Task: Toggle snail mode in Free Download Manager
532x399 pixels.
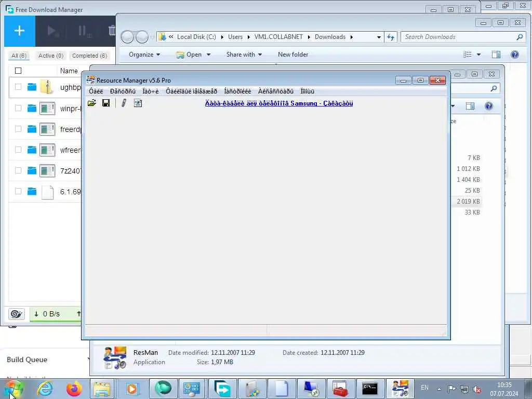Action: pyautogui.click(x=16, y=314)
